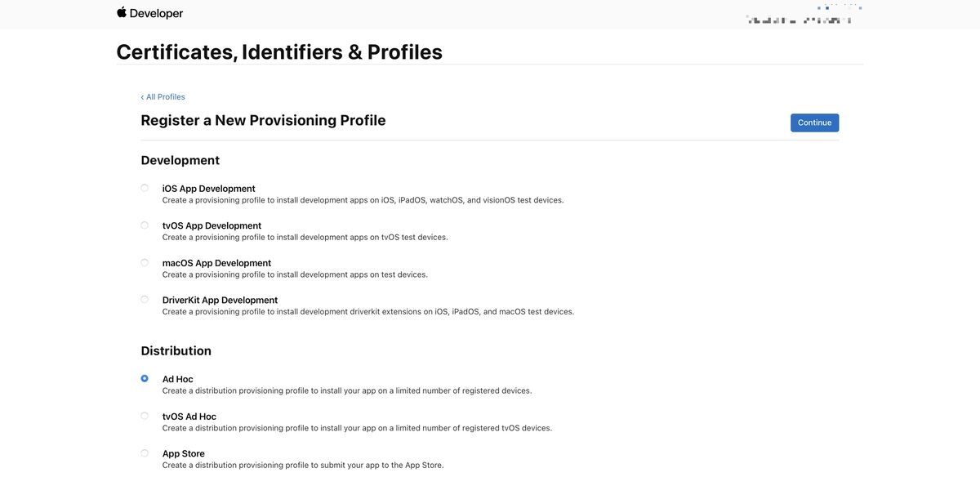Open the Developer home link

[x=156, y=13]
